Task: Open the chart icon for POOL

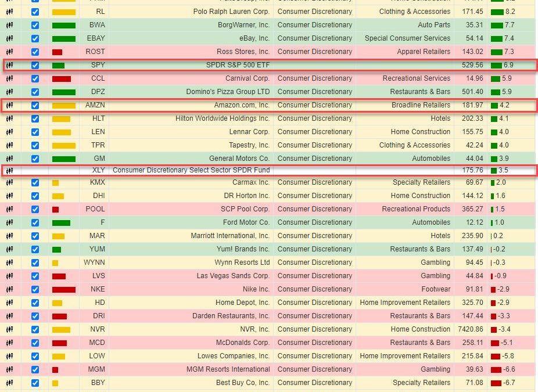Action: point(10,209)
